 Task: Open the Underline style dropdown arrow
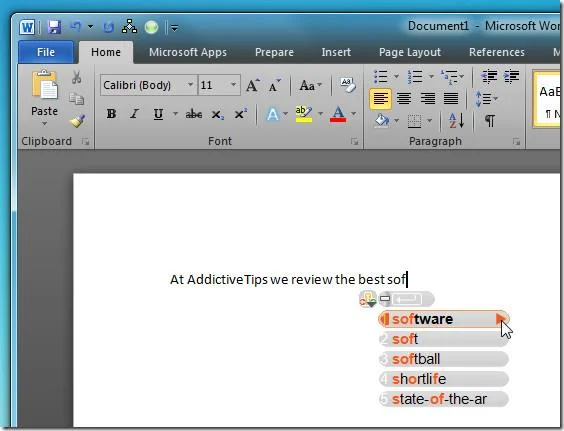(175, 114)
